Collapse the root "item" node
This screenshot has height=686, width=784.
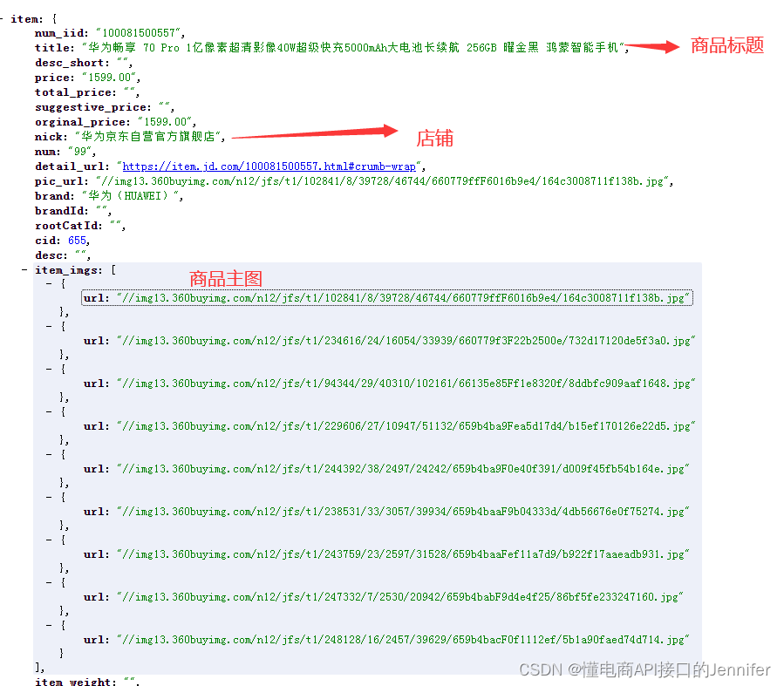2,19
